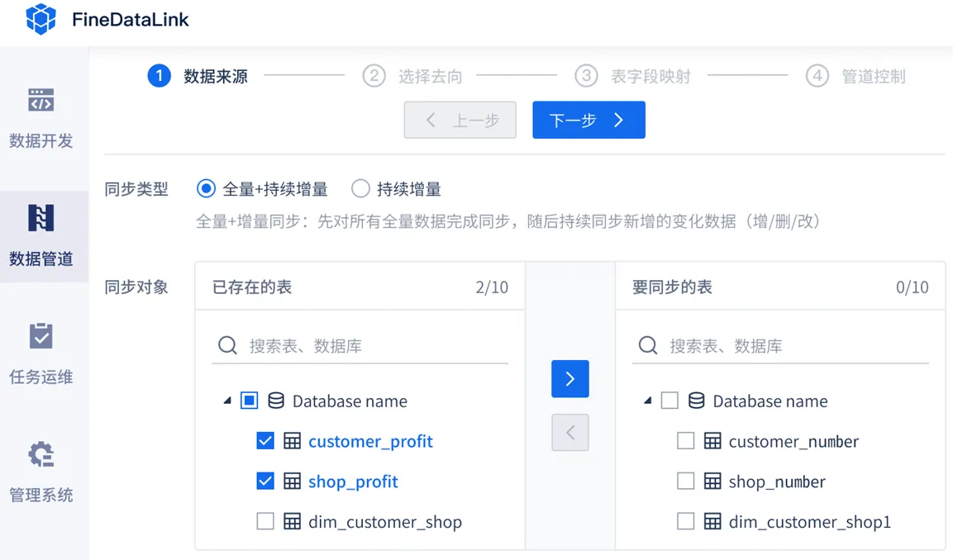
Task: Click table icon beside shop_profit
Action: pyautogui.click(x=293, y=481)
